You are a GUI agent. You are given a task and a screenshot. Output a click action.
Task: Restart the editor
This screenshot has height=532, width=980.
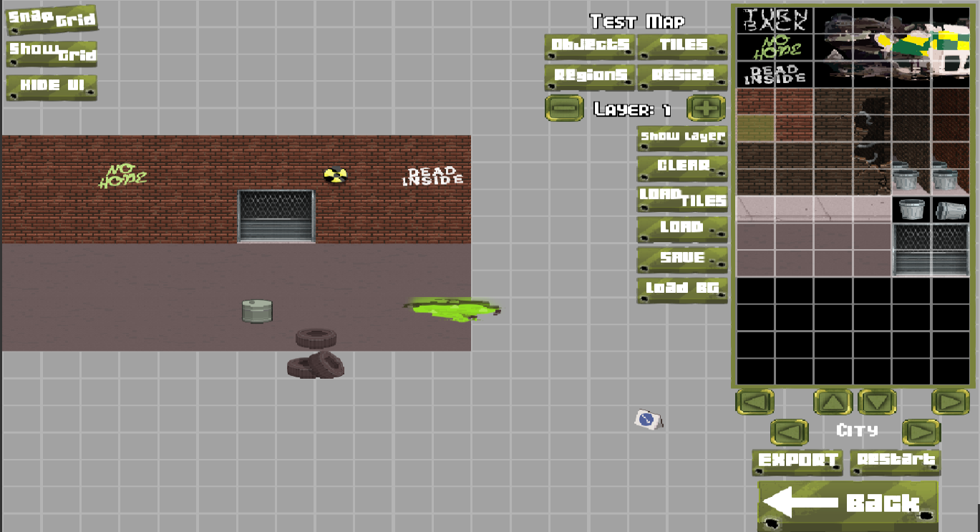[x=895, y=462]
